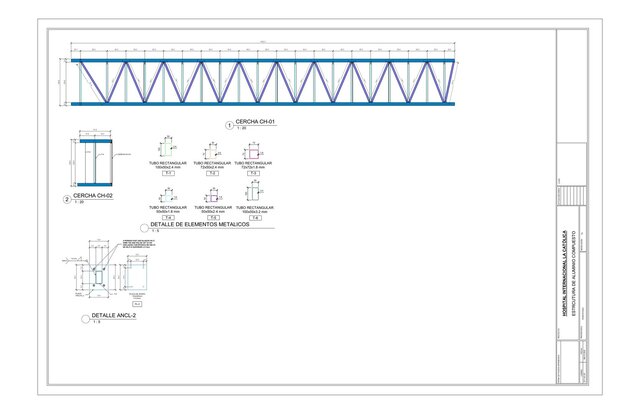Click the CERCHA CH-01 title
This screenshot has height=414, width=640.
pos(256,122)
